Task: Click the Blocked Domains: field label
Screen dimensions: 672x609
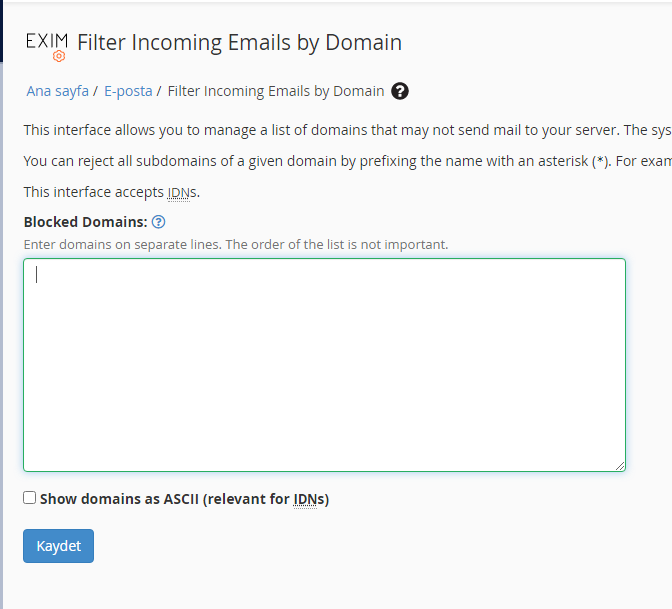Action: click(x=85, y=222)
